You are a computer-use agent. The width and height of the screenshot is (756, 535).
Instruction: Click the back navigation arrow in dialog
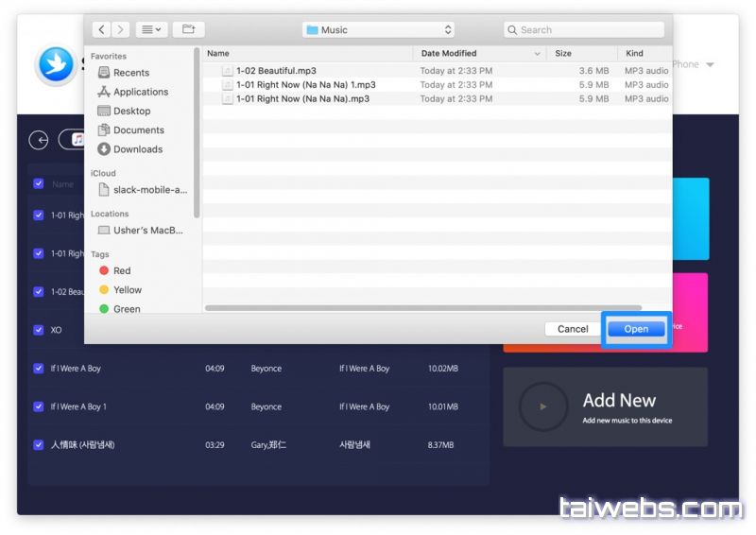pos(101,30)
